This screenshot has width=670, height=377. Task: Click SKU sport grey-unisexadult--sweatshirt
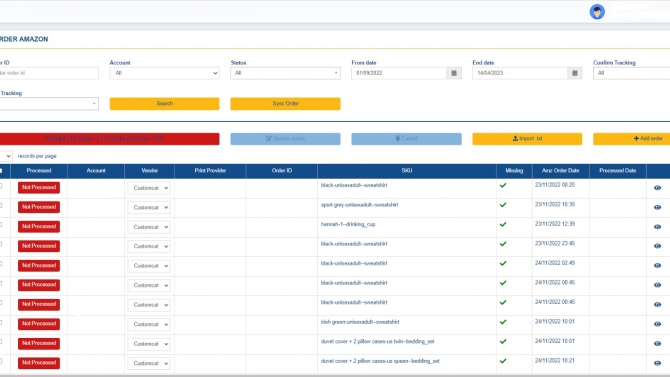pyautogui.click(x=359, y=205)
